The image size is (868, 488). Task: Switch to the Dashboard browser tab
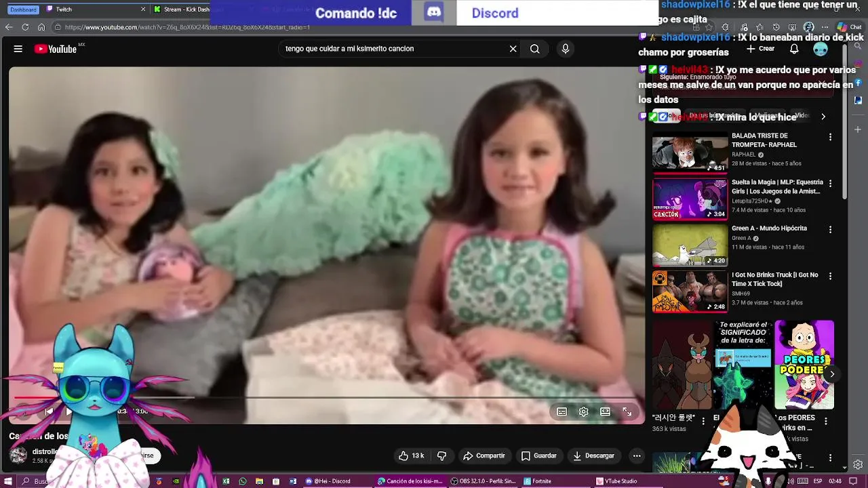click(x=23, y=9)
